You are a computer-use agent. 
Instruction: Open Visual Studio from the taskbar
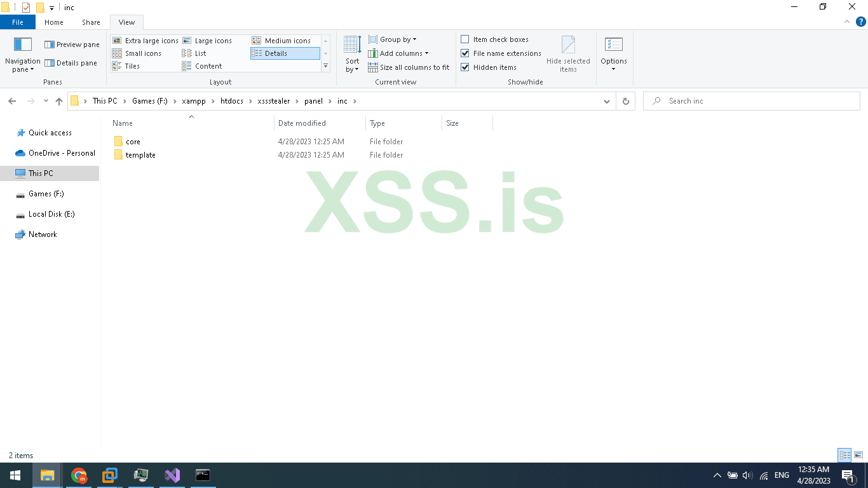(x=172, y=475)
